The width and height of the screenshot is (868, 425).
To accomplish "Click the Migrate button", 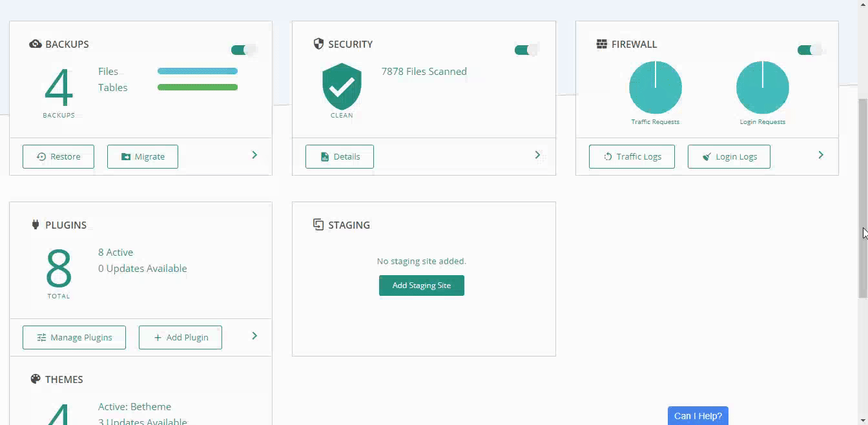I will pos(143,156).
